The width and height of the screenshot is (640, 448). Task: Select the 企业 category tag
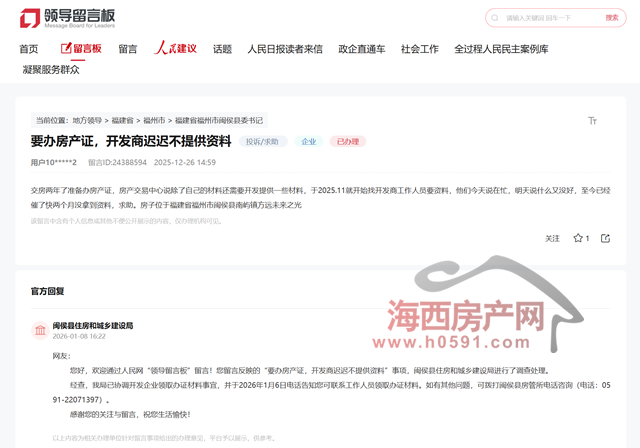(309, 142)
